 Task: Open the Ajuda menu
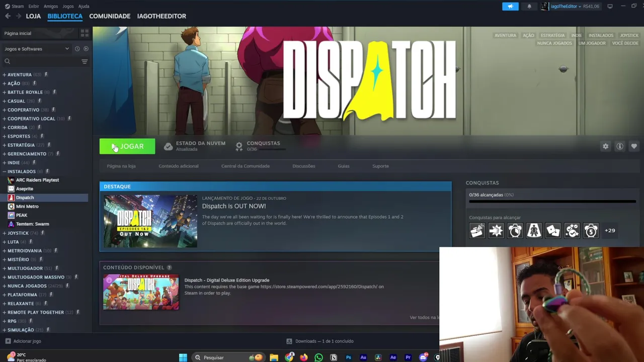[x=84, y=6]
